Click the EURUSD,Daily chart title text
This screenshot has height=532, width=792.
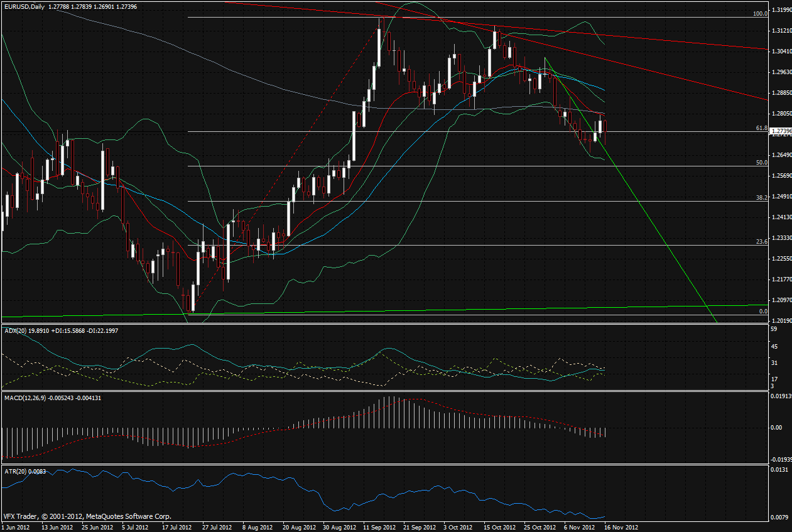pos(23,6)
